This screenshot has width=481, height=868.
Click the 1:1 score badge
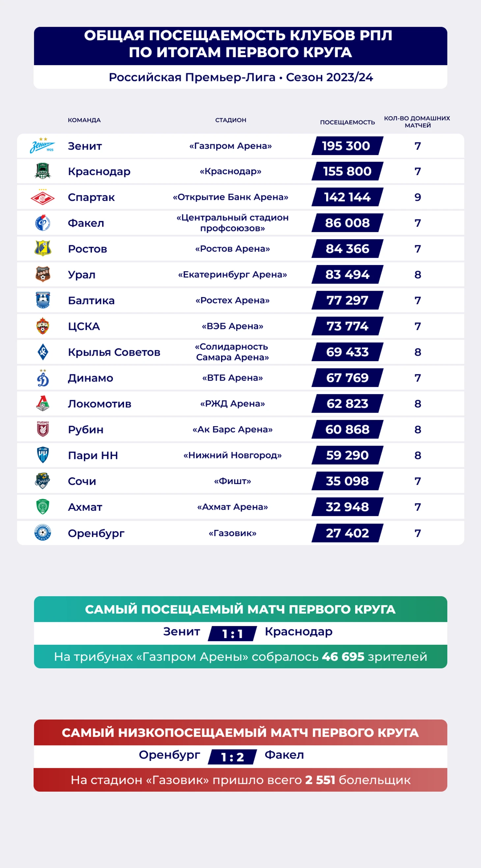click(x=232, y=634)
